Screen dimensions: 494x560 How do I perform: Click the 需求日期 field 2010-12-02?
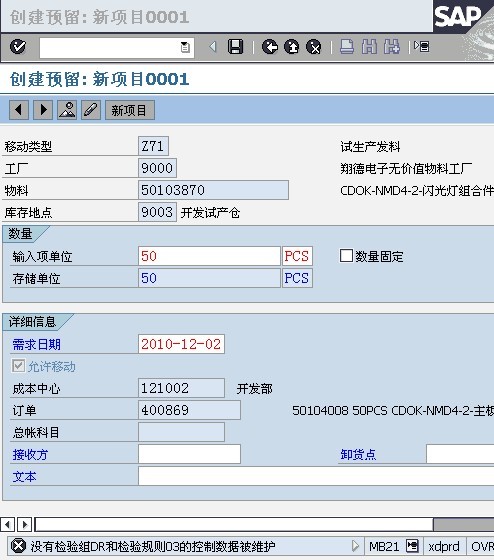pos(181,344)
